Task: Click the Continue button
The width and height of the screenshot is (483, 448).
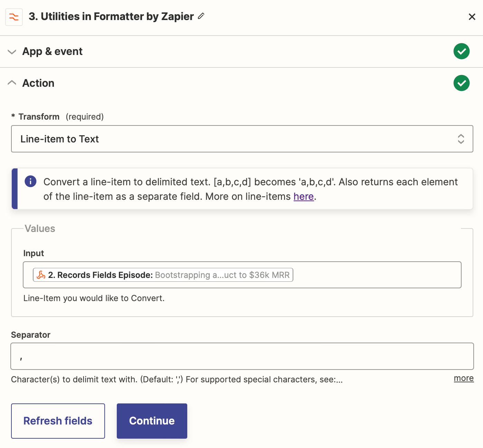Action: [x=152, y=421]
